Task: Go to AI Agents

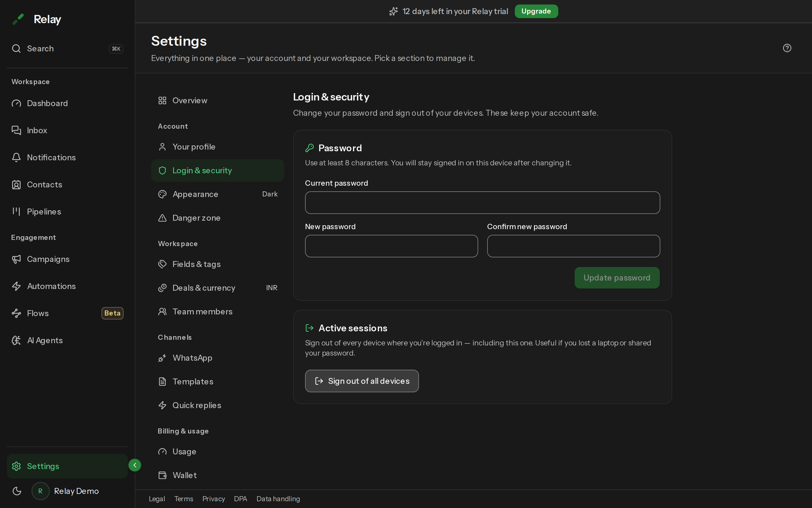Action: click(x=67, y=340)
